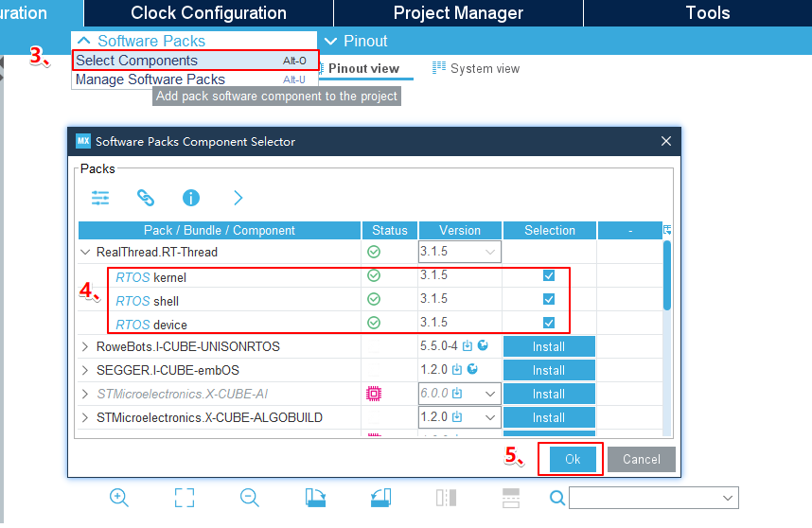Toggle the RTOS shell selection checkbox
This screenshot has height=528, width=812.
point(549,299)
